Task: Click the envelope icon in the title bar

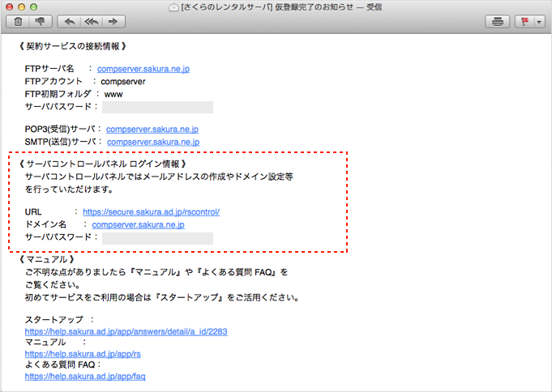Action: click(173, 7)
